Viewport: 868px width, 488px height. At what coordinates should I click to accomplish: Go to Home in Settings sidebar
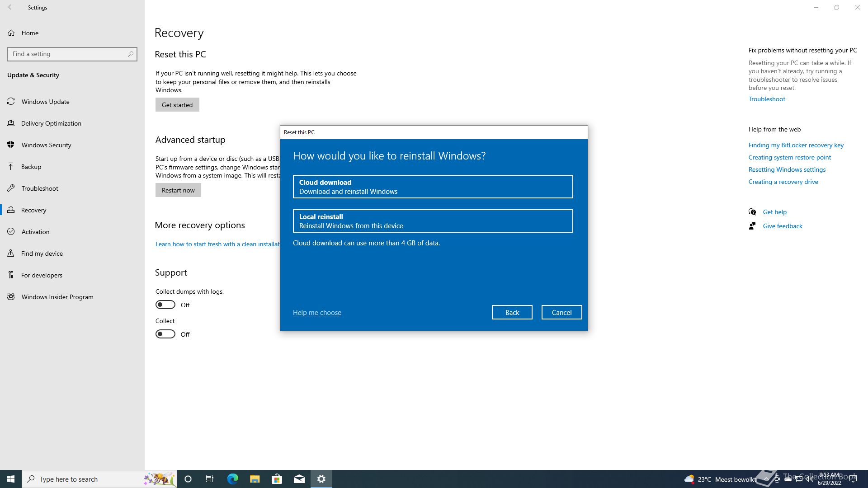coord(72,33)
